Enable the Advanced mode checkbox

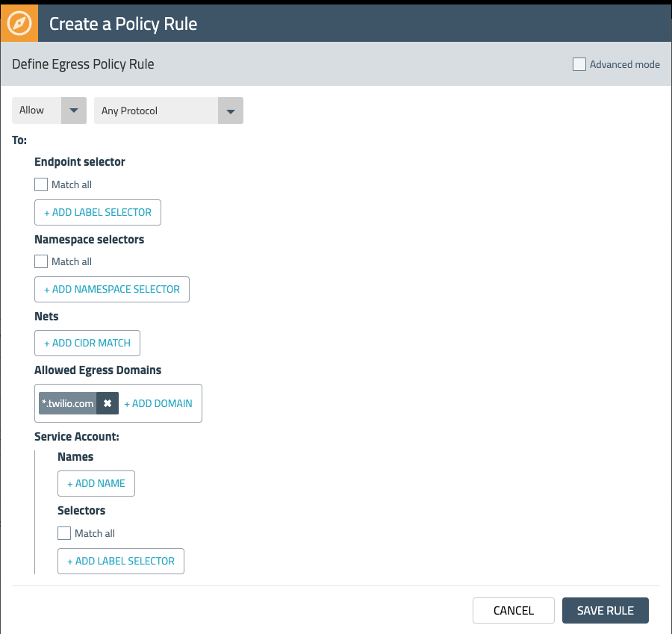(x=579, y=64)
